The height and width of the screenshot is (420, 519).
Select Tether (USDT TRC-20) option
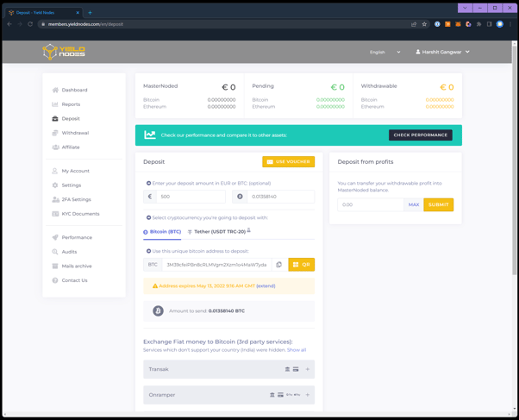[x=219, y=232]
